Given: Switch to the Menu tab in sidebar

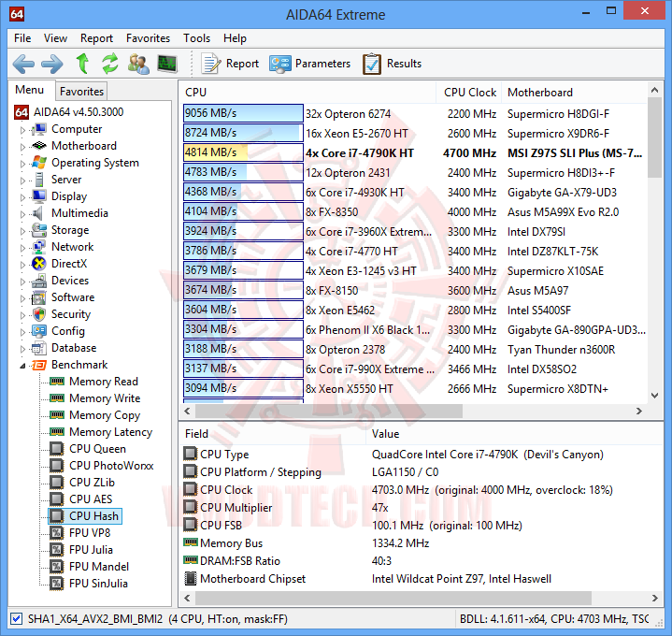Looking at the screenshot, I should click(29, 90).
